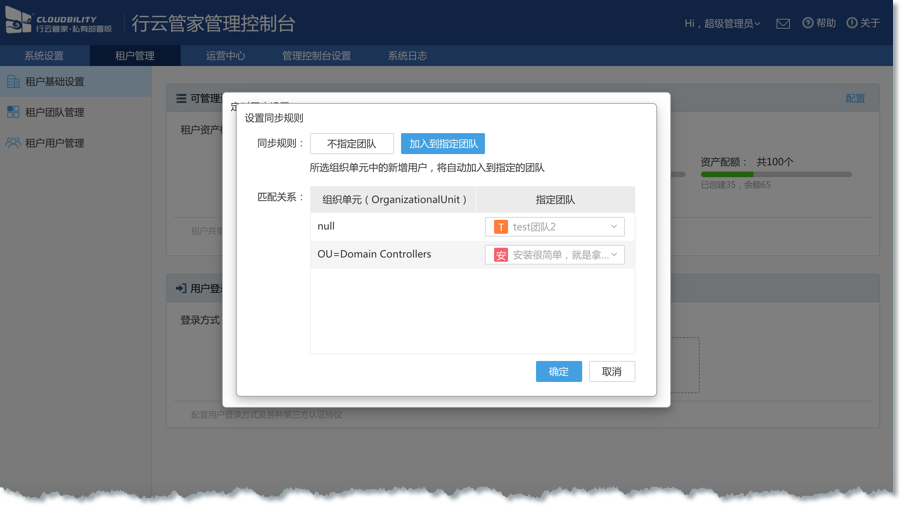Select the 加入到指定团队 sync rule option
This screenshot has height=506, width=900.
point(443,144)
